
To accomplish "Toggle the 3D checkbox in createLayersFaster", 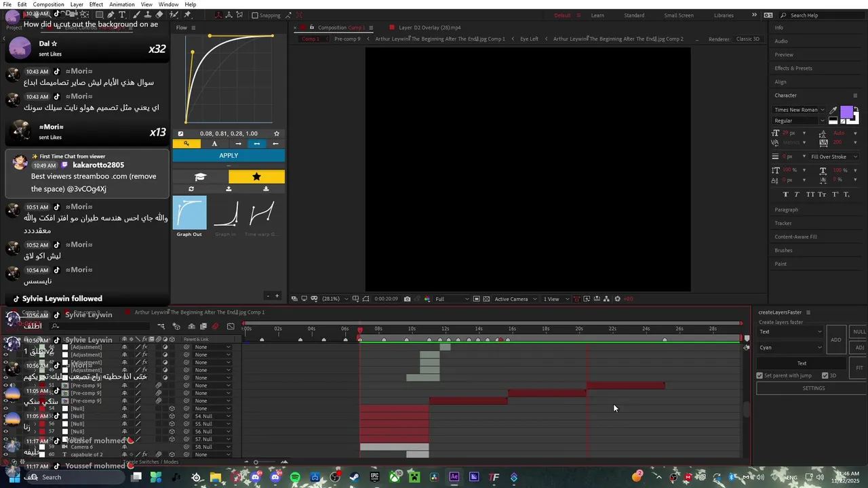I will (825, 375).
